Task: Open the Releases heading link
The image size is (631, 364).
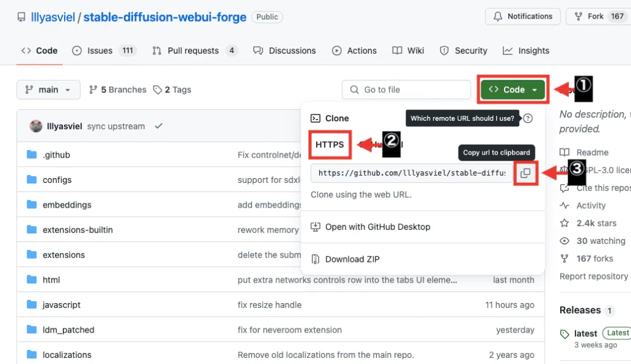Action: pos(580,310)
